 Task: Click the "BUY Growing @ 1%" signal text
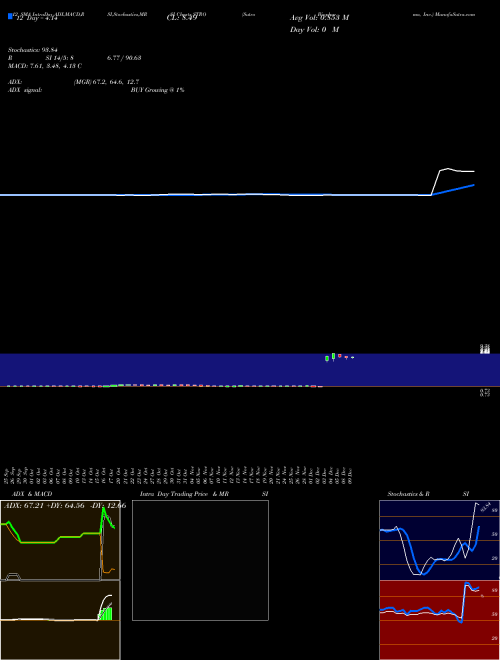click(157, 90)
